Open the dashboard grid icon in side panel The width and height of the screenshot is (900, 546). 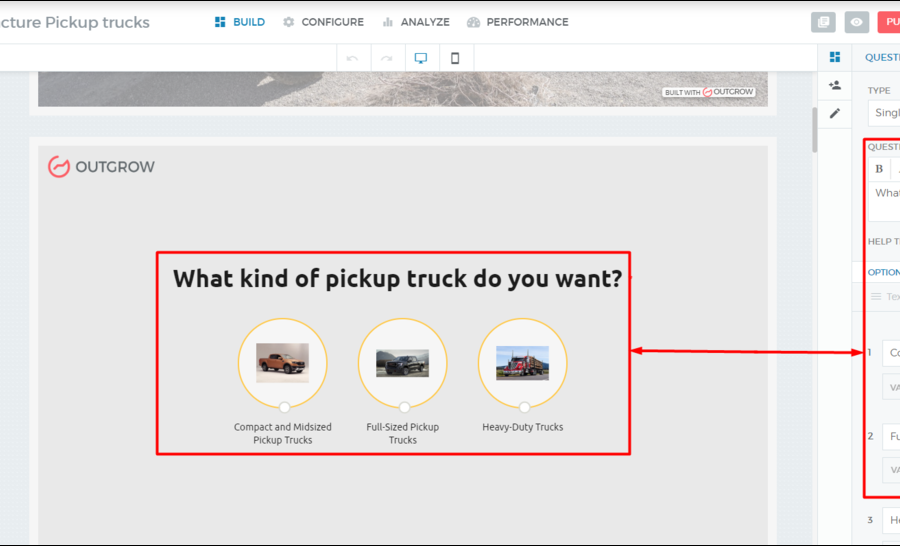click(835, 57)
